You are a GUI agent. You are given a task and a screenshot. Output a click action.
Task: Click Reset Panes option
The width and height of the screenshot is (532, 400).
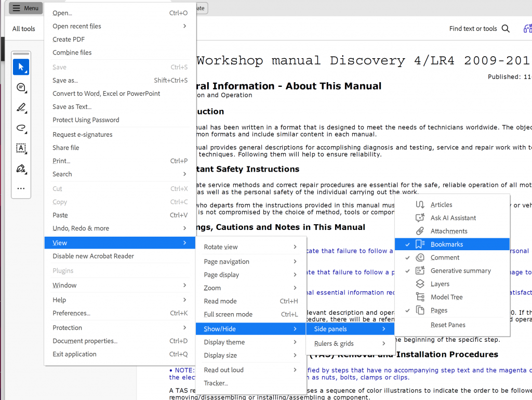[452, 325]
